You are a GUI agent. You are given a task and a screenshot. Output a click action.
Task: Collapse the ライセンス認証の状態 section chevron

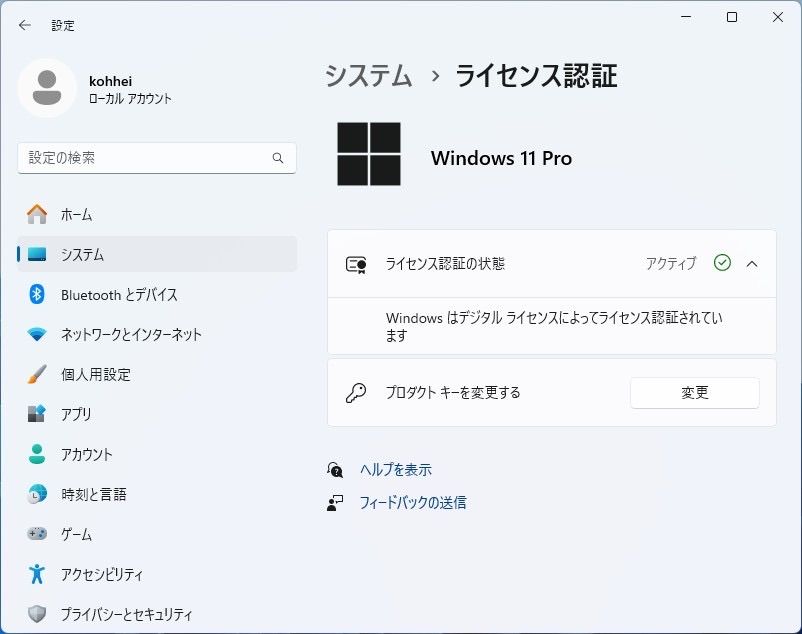(752, 264)
